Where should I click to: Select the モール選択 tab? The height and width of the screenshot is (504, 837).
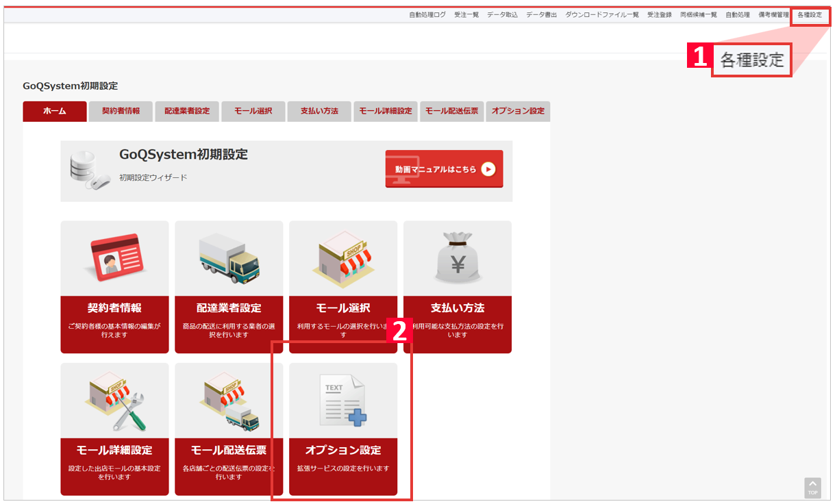[x=253, y=111]
